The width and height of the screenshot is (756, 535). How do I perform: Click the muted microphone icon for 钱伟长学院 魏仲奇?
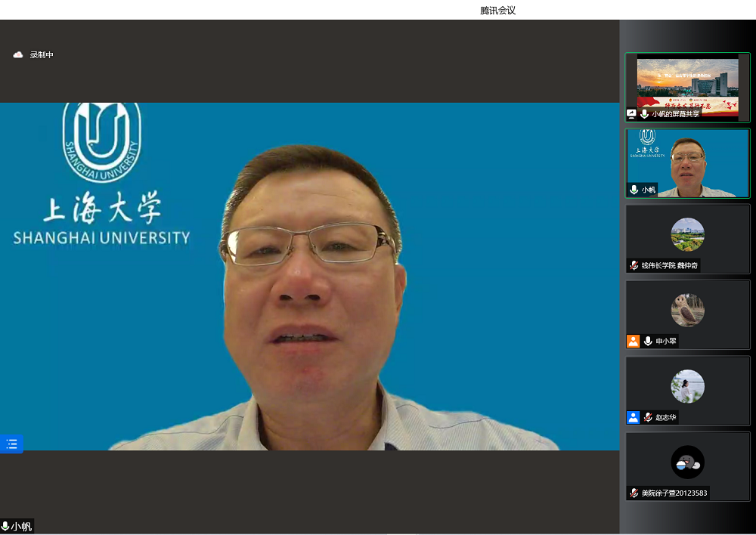[x=634, y=265]
